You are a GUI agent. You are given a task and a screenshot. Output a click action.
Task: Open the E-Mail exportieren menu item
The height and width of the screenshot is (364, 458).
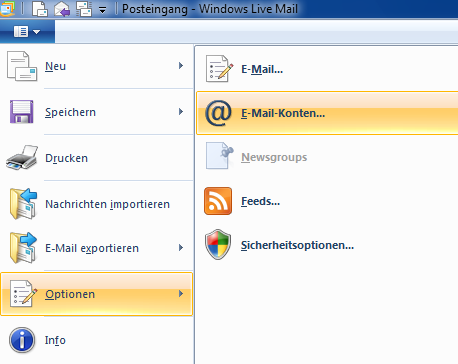pos(97,248)
